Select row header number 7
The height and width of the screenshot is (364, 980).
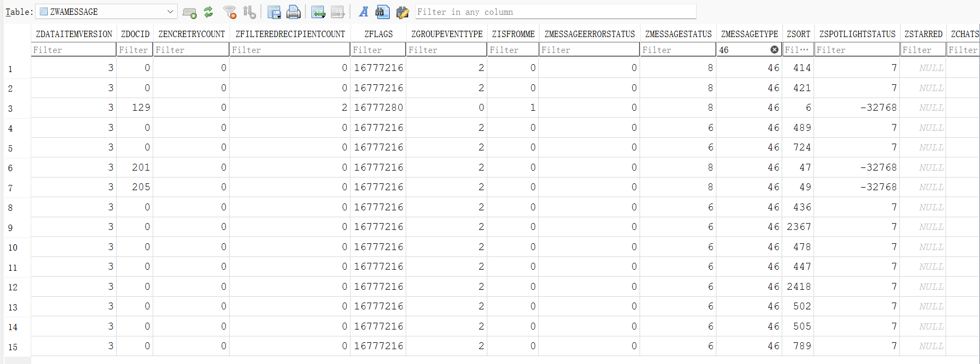[x=17, y=188]
